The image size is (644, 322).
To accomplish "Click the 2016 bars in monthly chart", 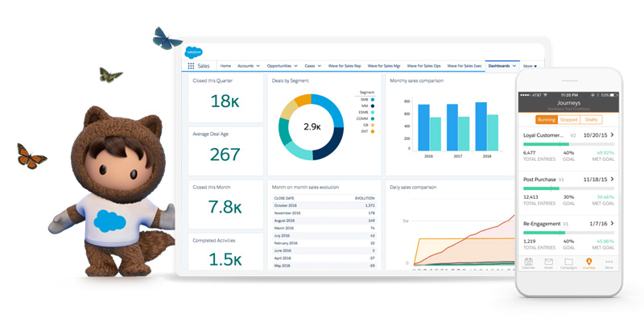I will [x=430, y=127].
